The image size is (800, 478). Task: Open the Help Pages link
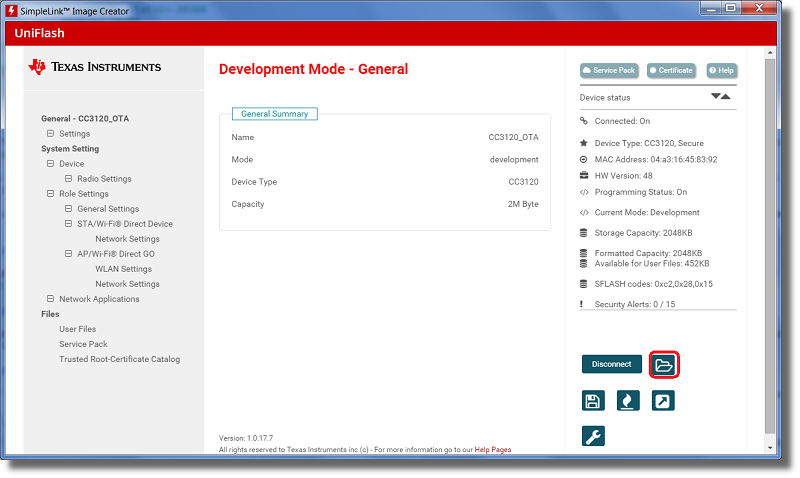coord(493,450)
